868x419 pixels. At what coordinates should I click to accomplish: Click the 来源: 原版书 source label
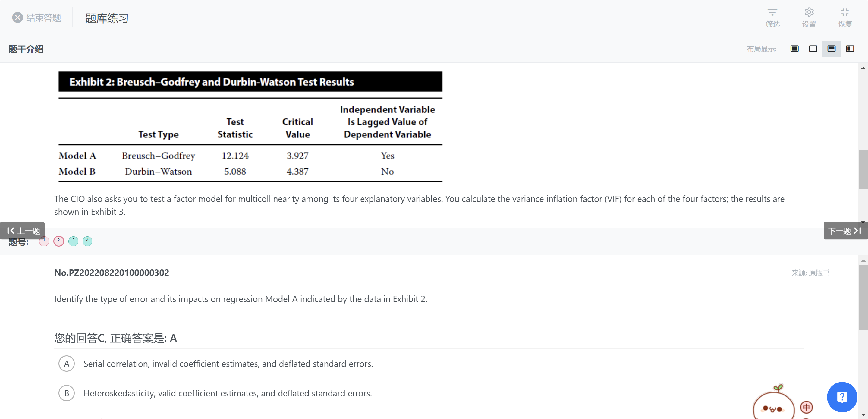[810, 273]
